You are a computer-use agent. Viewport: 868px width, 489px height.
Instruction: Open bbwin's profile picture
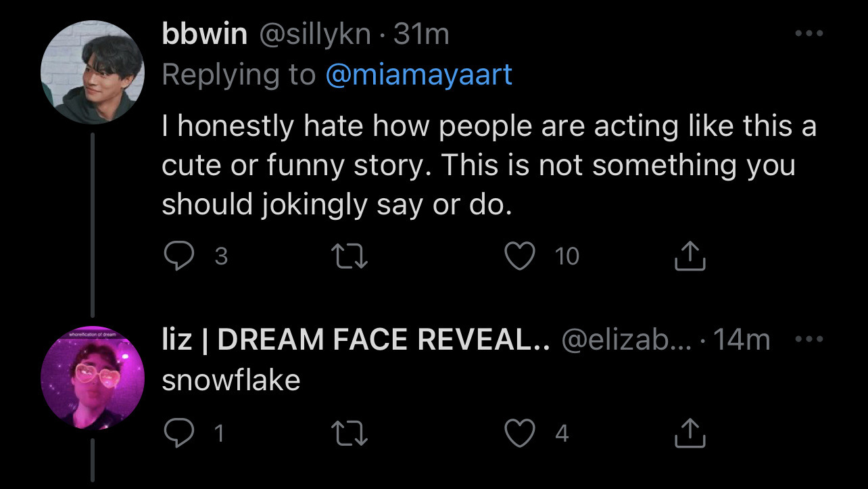(x=93, y=72)
